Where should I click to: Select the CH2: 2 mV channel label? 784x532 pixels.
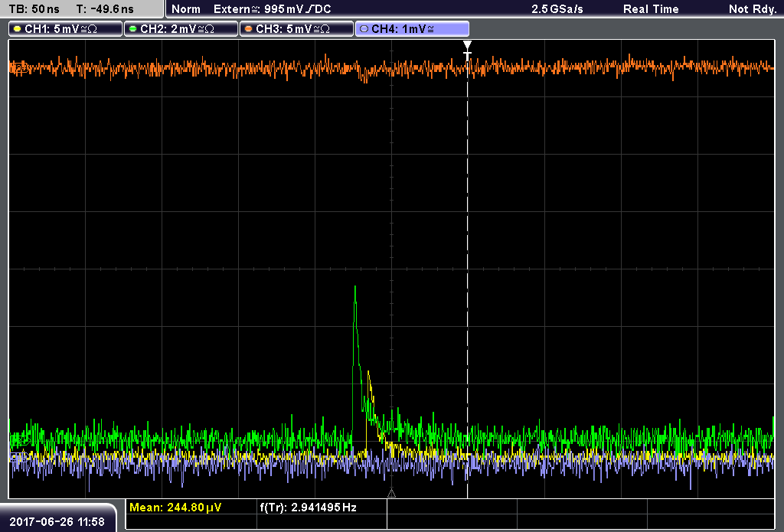pos(181,29)
